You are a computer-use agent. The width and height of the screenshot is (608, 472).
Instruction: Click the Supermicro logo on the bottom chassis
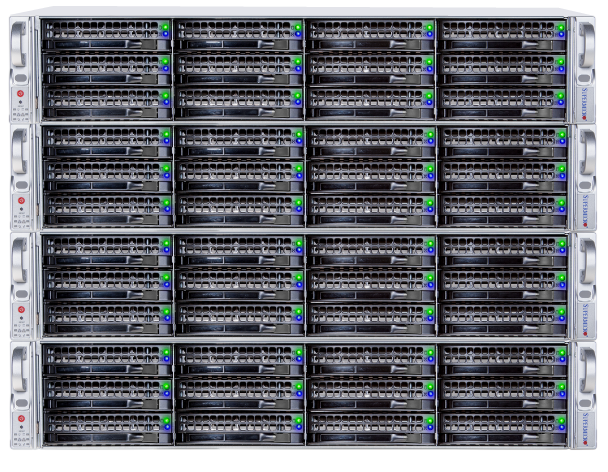(x=586, y=429)
